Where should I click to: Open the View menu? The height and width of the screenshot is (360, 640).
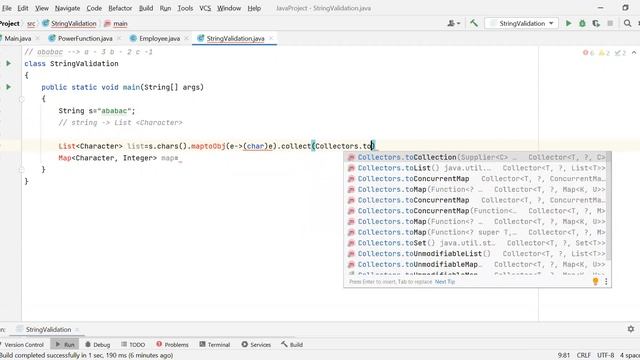42,8
